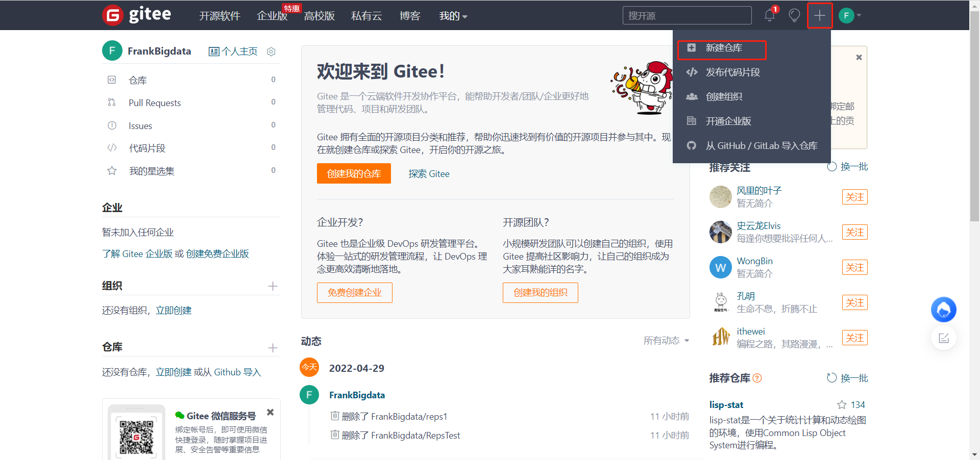Image resolution: width=980 pixels, height=460 pixels.
Task: Open 企业版 navigation item
Action: pyautogui.click(x=272, y=16)
